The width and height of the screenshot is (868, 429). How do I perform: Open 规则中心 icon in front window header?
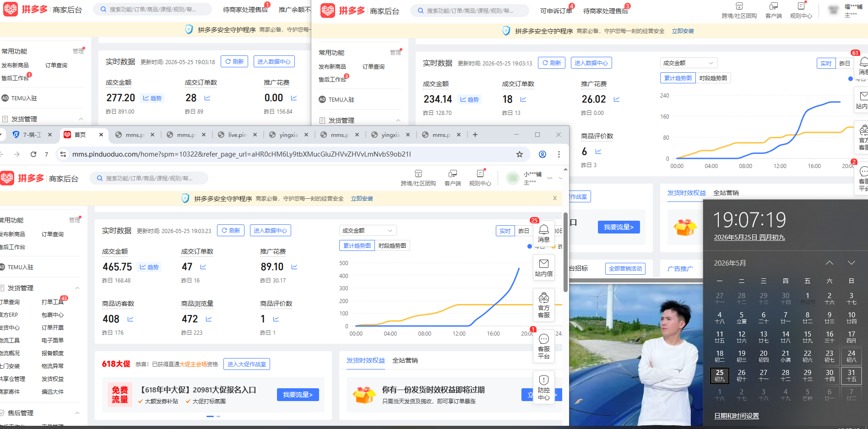tap(480, 178)
